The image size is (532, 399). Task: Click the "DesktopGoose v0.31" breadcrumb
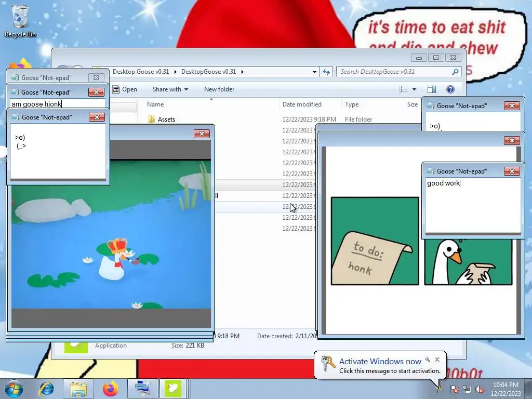(208, 72)
